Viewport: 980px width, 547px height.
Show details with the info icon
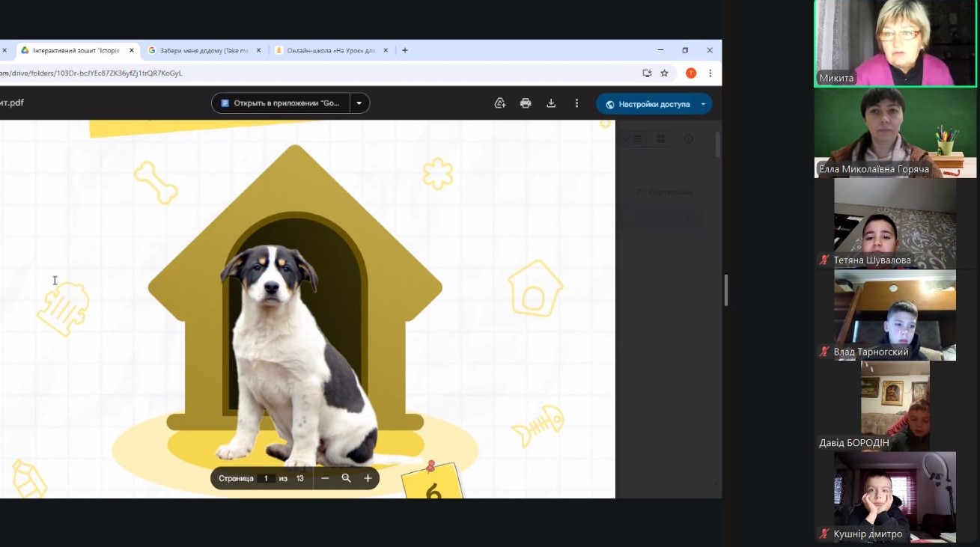coord(689,138)
